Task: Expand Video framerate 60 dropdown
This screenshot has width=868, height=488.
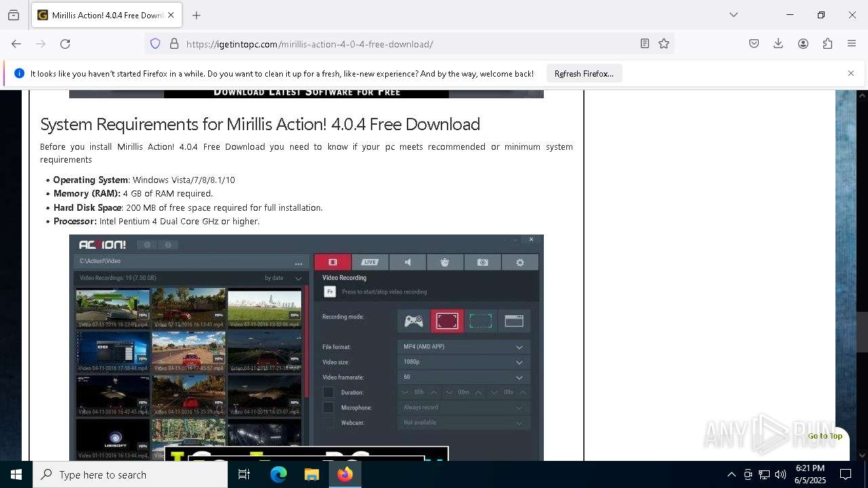Action: (x=464, y=377)
